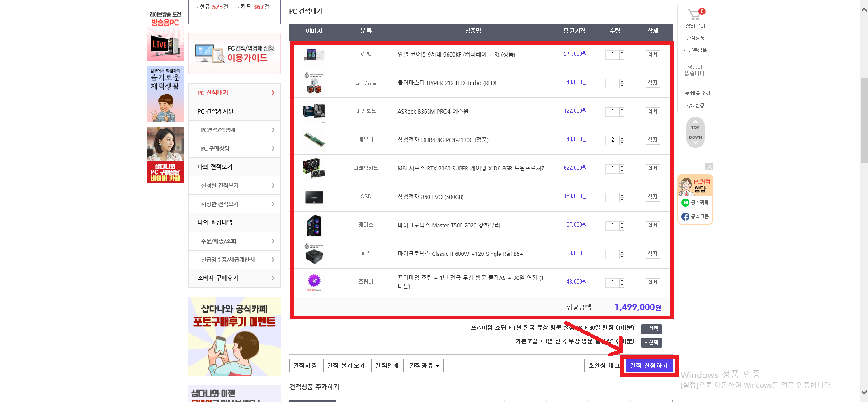
Task: Click the TOP scroll arrow button
Action: tap(695, 125)
